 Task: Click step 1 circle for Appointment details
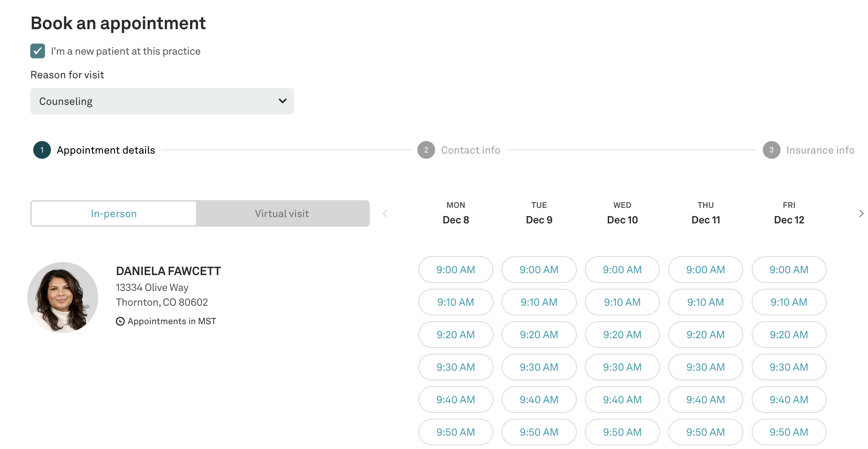(x=42, y=150)
